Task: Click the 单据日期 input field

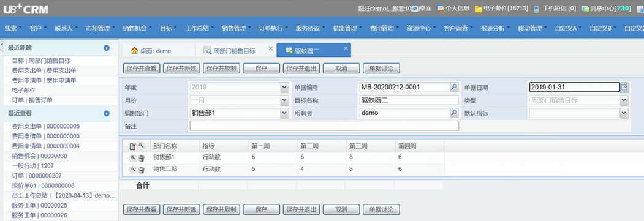Action: (x=574, y=88)
